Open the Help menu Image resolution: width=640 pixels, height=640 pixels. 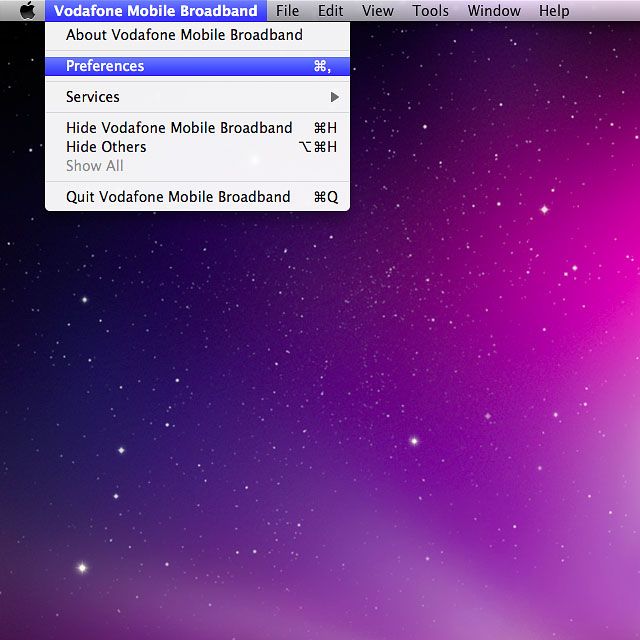click(x=554, y=11)
